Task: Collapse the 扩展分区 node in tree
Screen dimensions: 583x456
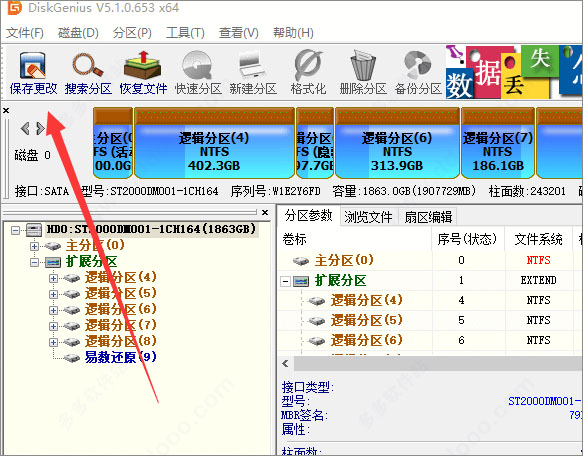Action: click(x=34, y=262)
